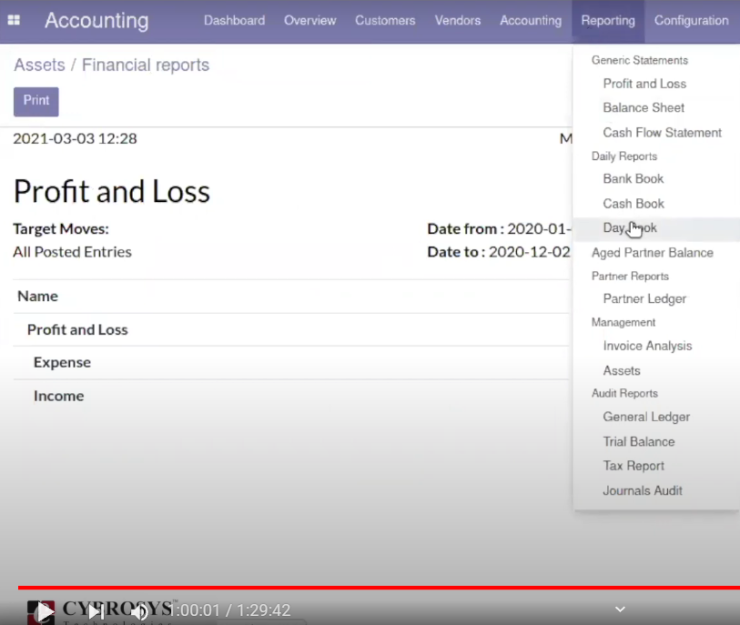The width and height of the screenshot is (740, 625).
Task: Open the Accounting top menu item
Action: [x=531, y=20]
